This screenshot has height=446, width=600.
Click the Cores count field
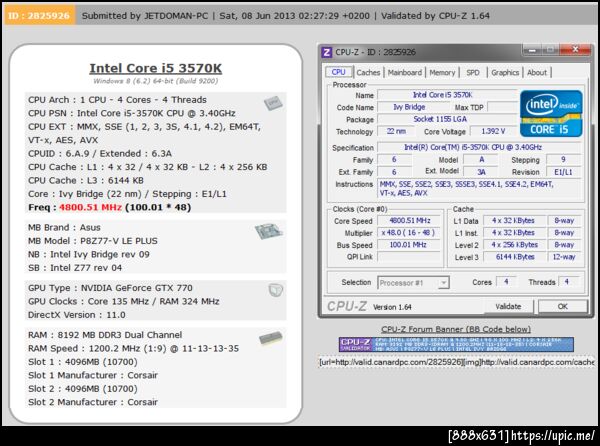(506, 282)
